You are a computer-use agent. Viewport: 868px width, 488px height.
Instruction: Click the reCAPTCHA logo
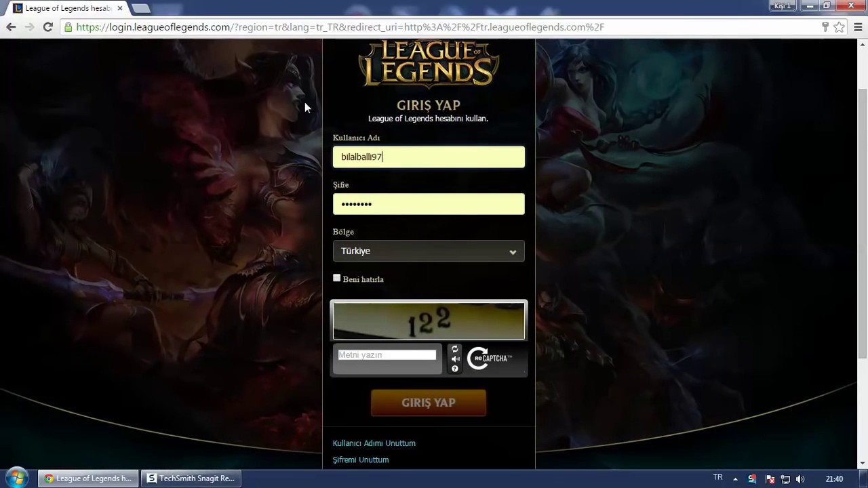tap(489, 358)
